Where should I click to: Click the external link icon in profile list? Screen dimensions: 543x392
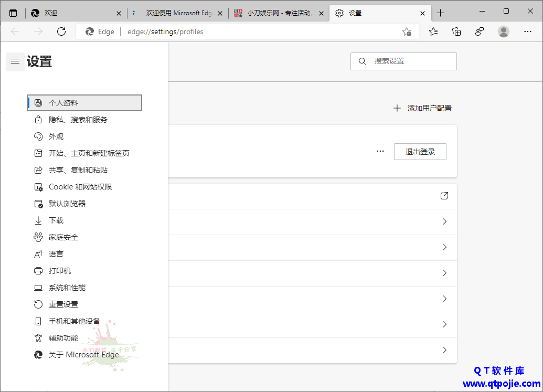pyautogui.click(x=444, y=196)
